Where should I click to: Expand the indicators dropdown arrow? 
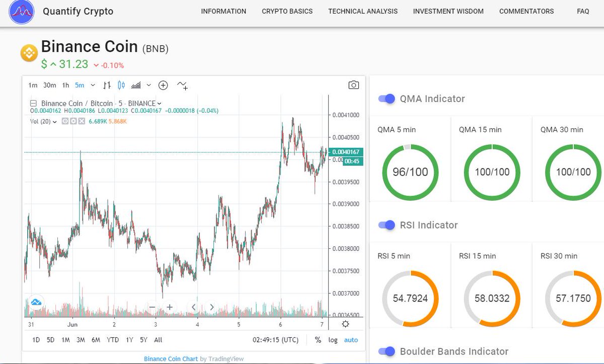click(x=149, y=85)
